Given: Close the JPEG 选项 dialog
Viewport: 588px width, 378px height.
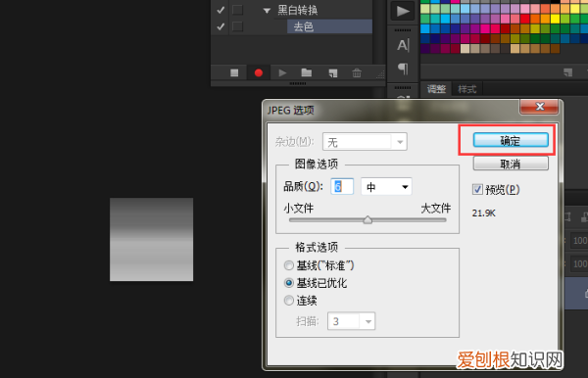Looking at the screenshot, I should click(539, 107).
